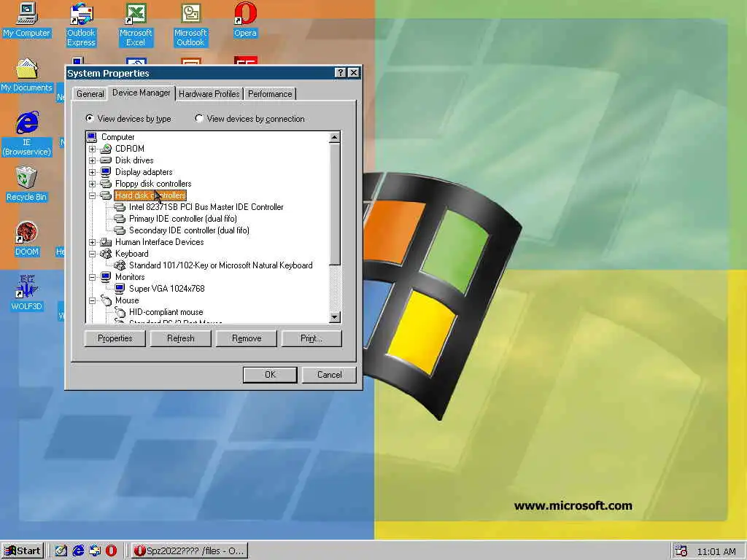Click the Task Scheduler tray icon
747x560 pixels.
(681, 551)
